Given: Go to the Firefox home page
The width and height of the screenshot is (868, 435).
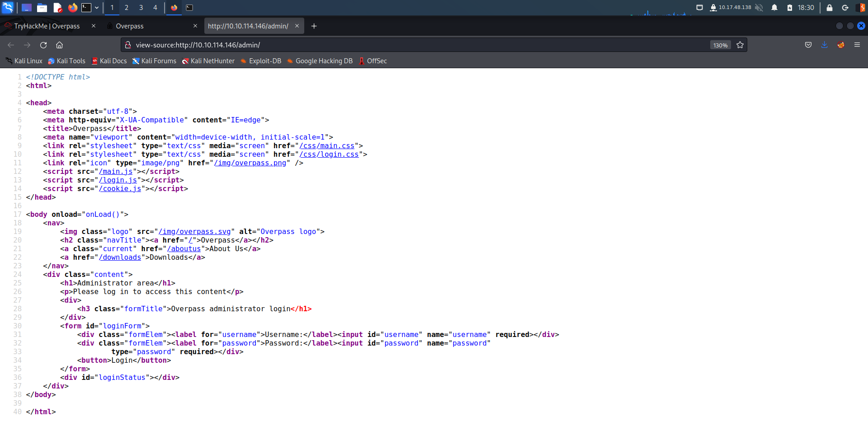Looking at the screenshot, I should pyautogui.click(x=59, y=45).
